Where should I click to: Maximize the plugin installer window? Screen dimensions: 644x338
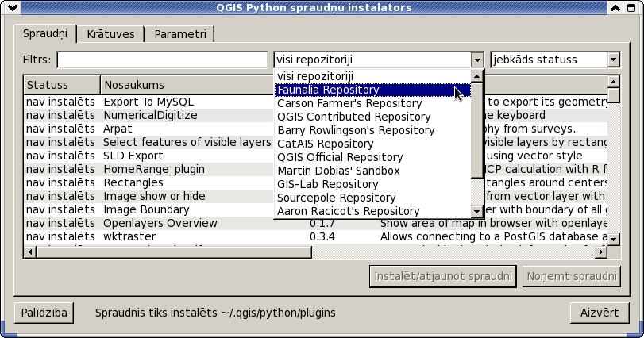[631, 7]
